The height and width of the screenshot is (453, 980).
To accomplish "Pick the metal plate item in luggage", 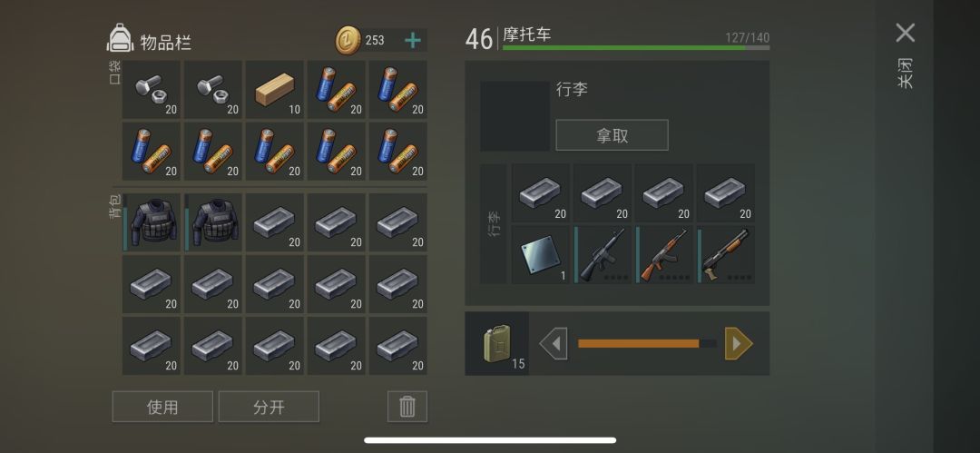I will (x=541, y=255).
